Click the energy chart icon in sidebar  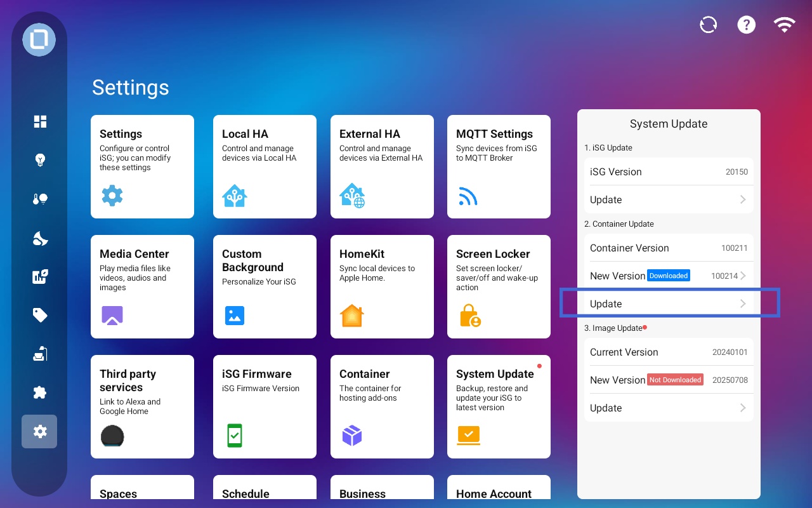(40, 276)
